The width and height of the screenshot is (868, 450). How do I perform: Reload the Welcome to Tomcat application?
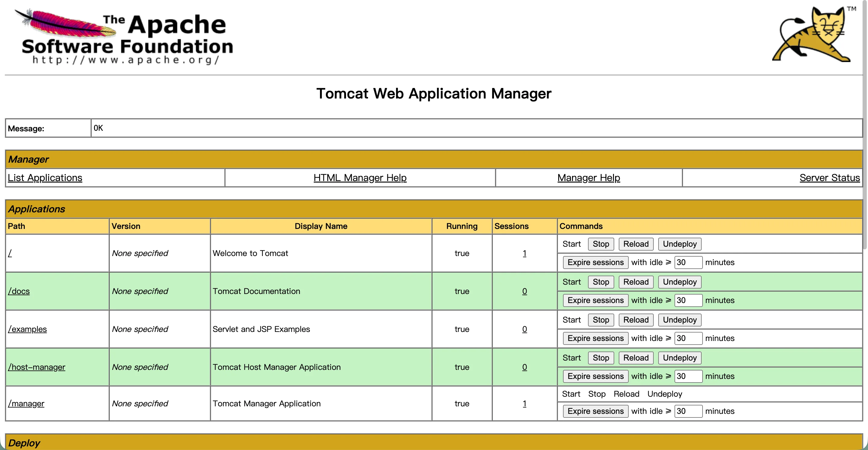(636, 244)
